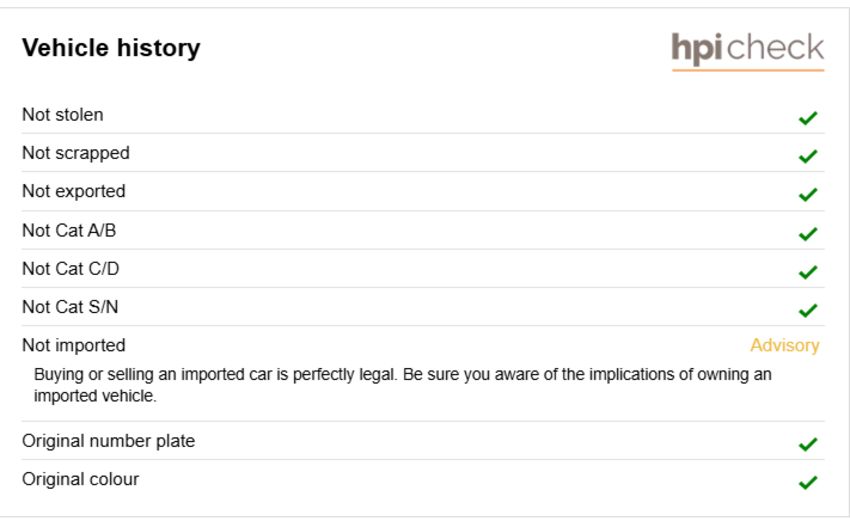The width and height of the screenshot is (850, 521).
Task: Click the checkmark beside Not Cat C/D
Action: [x=808, y=271]
